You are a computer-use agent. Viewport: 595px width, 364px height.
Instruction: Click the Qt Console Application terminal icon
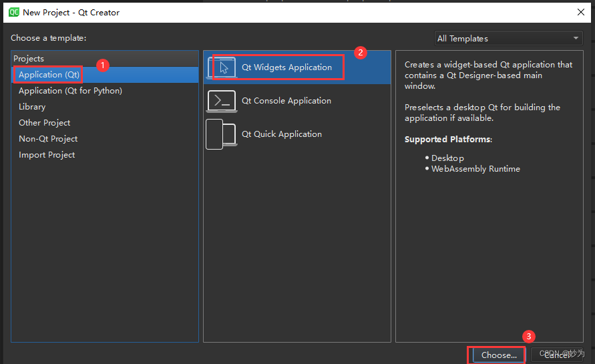click(x=222, y=101)
